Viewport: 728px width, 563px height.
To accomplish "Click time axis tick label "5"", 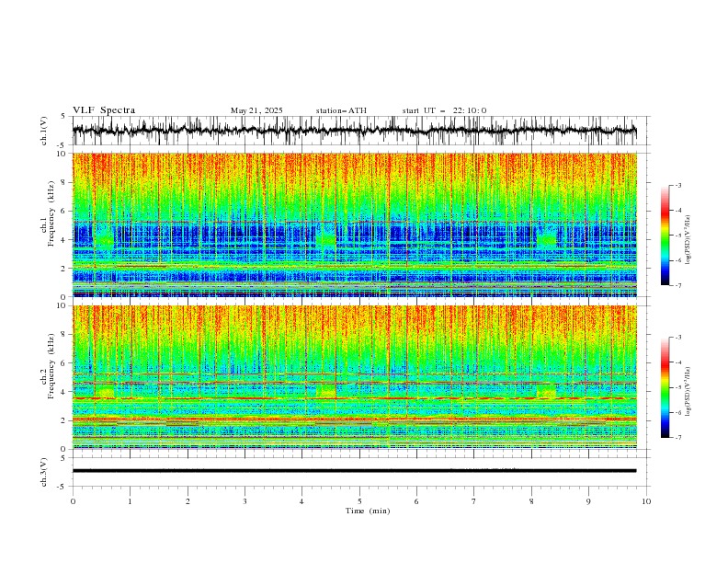I will 359,501.
